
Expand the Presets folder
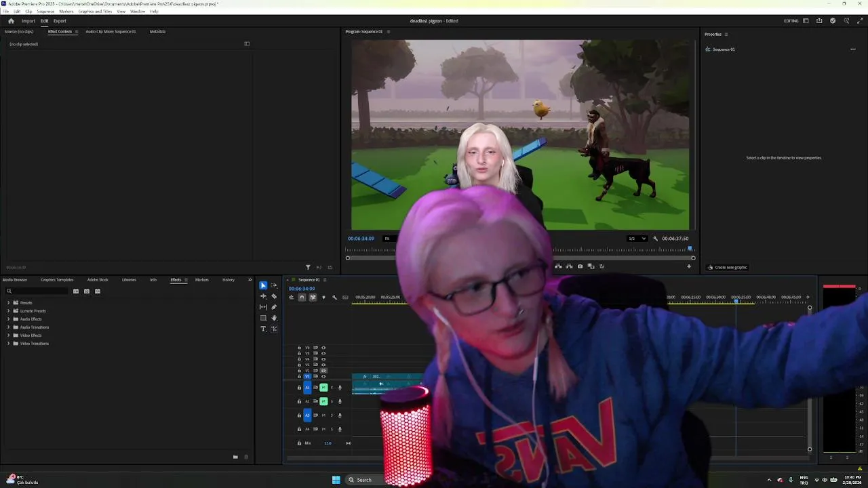tap(8, 303)
